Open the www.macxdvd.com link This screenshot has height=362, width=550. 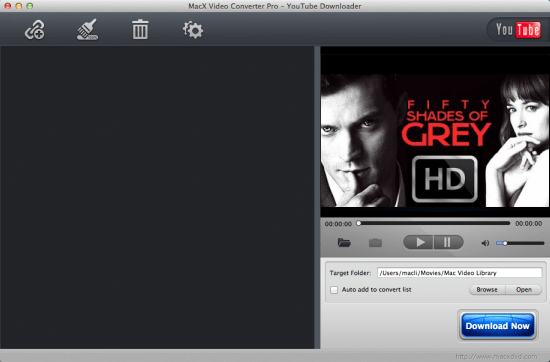click(x=496, y=356)
